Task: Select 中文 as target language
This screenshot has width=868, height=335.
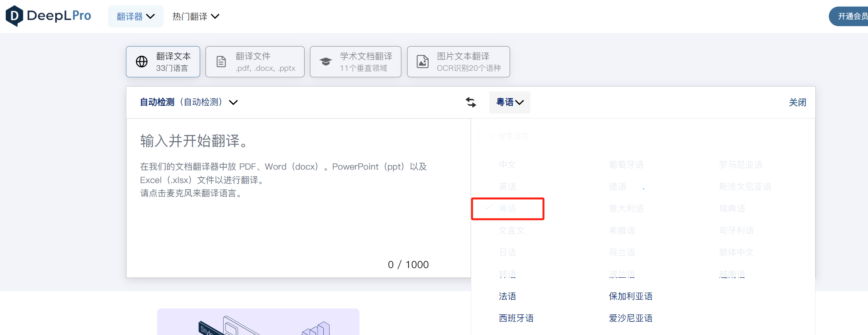Action: click(x=507, y=165)
